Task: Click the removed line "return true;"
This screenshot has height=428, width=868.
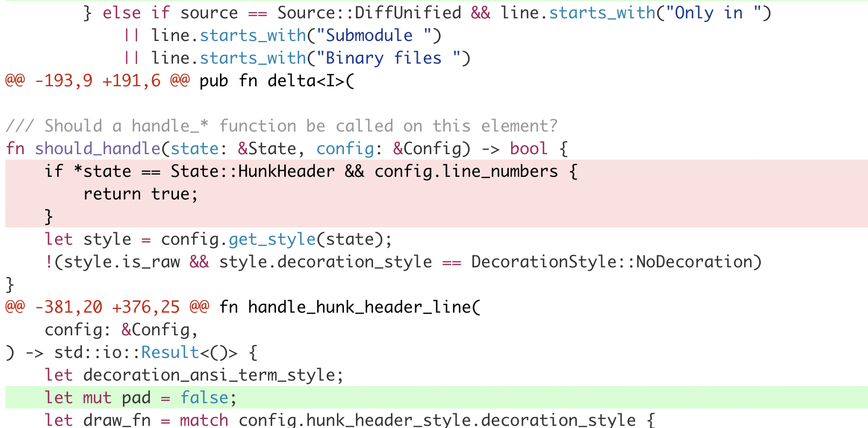Action: 437,194
